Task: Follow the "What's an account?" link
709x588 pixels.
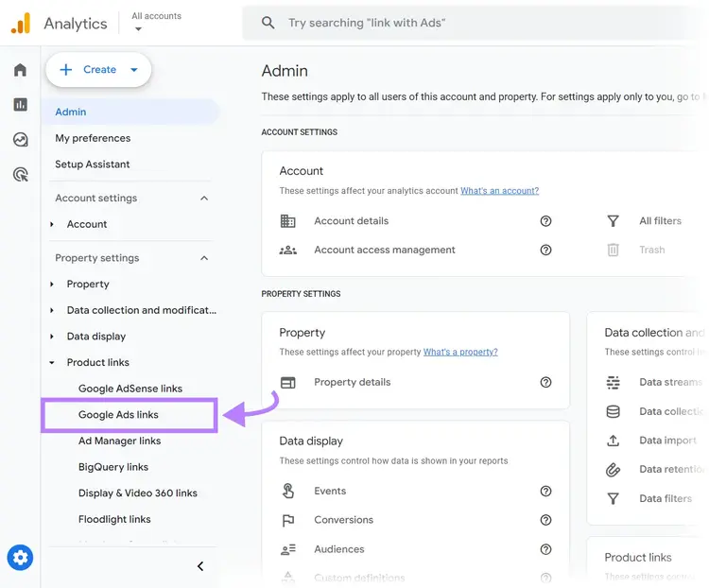Action: [500, 191]
